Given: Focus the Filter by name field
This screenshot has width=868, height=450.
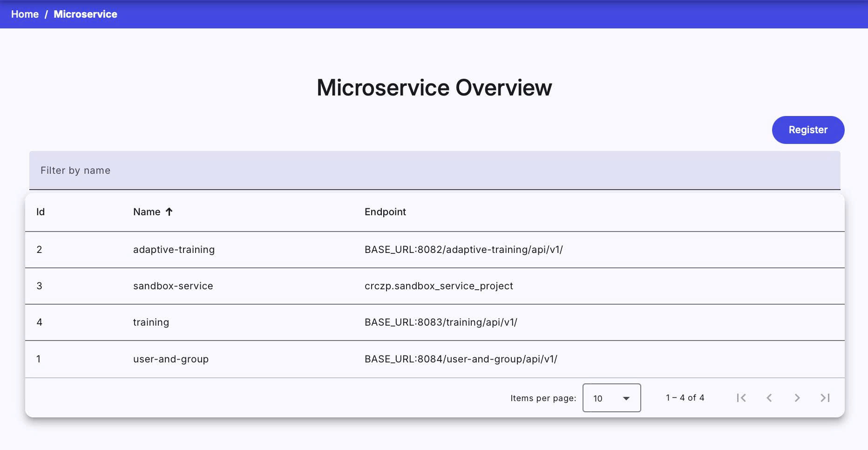Looking at the screenshot, I should [434, 170].
